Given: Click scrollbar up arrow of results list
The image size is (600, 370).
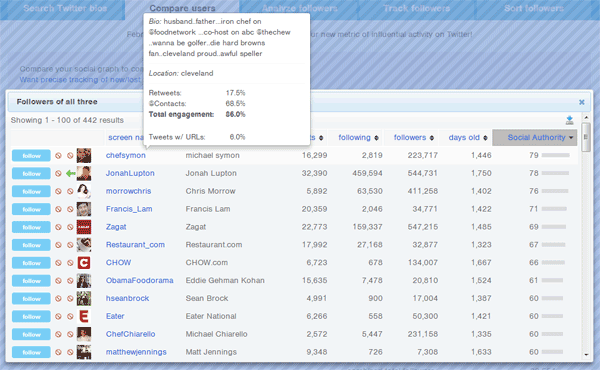Looking at the screenshot, I should coord(586,117).
